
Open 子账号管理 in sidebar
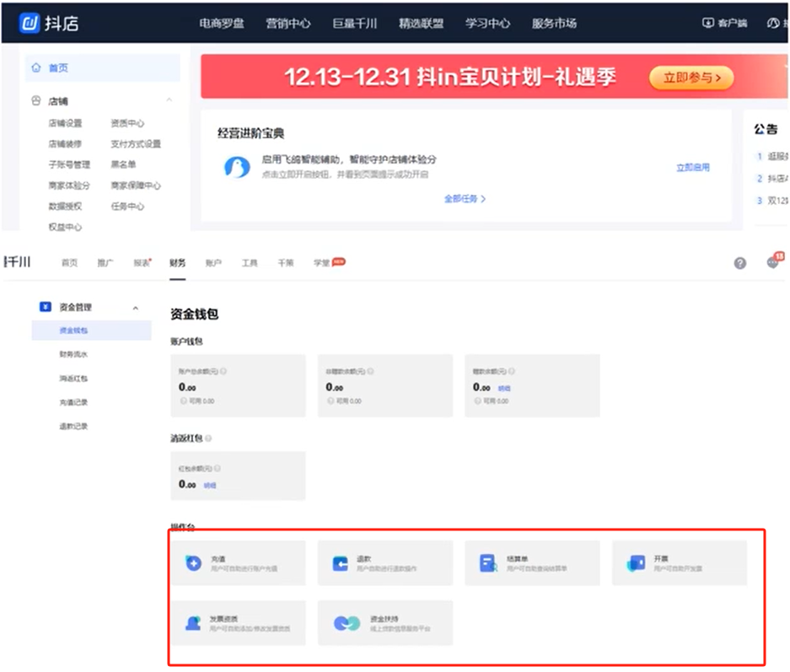pyautogui.click(x=69, y=164)
